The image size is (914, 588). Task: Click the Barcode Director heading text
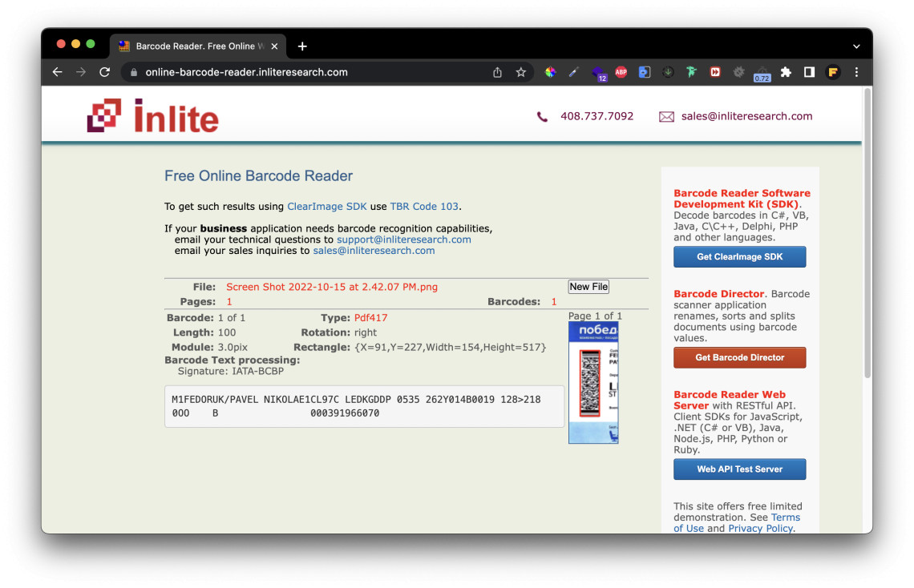coord(718,294)
